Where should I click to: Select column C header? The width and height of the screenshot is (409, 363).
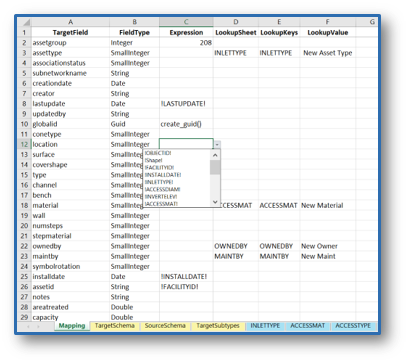(x=186, y=22)
